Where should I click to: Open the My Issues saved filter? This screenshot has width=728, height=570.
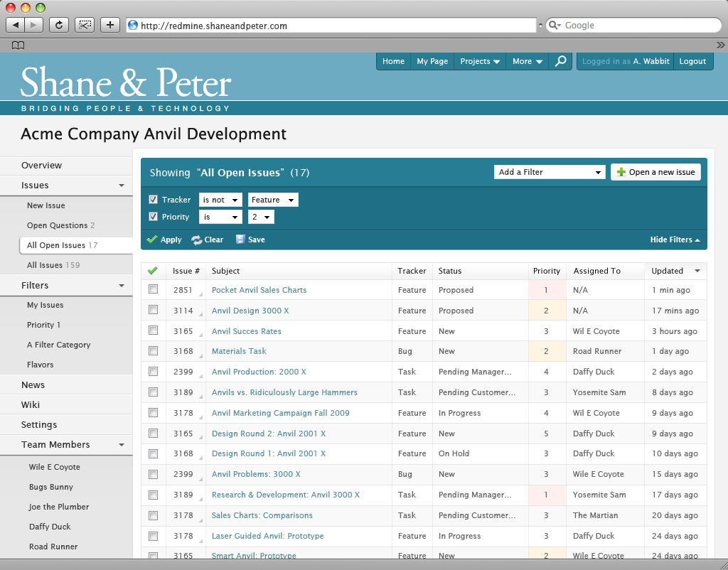[x=45, y=305]
